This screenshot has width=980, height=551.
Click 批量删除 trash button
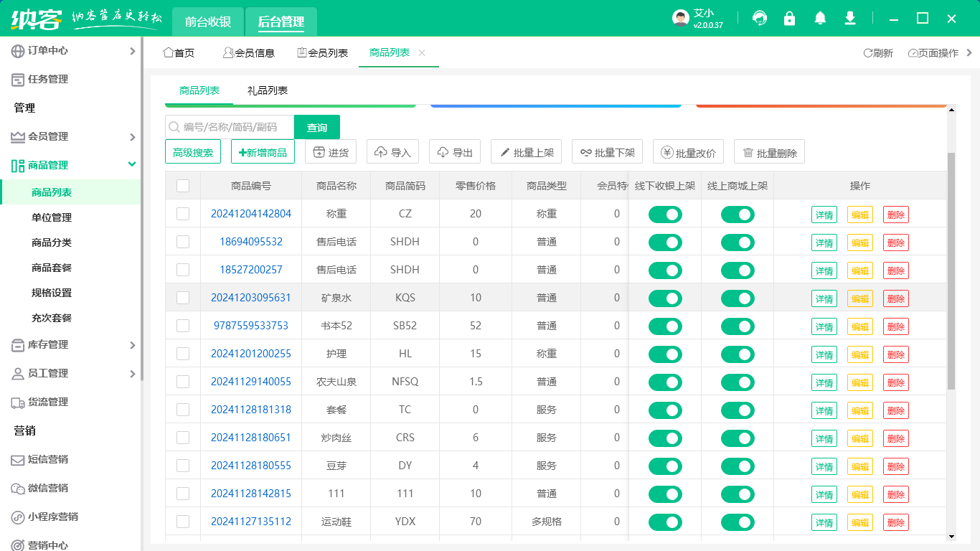[770, 152]
